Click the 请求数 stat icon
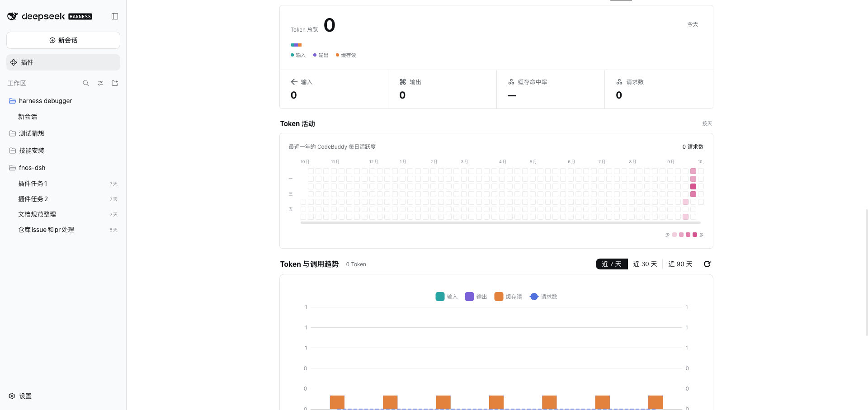The height and width of the screenshot is (410, 868). point(619,82)
